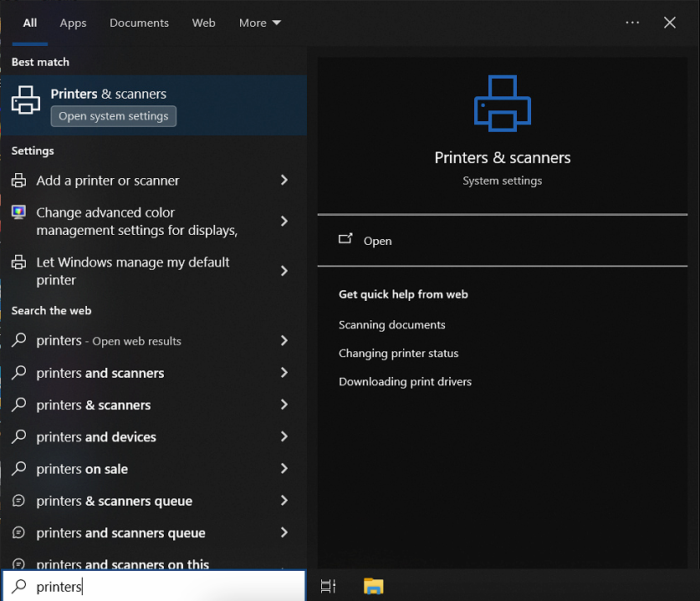Screen dimensions: 700x601
Task: Choose printers and scanners queue suggestion
Action: (x=120, y=533)
